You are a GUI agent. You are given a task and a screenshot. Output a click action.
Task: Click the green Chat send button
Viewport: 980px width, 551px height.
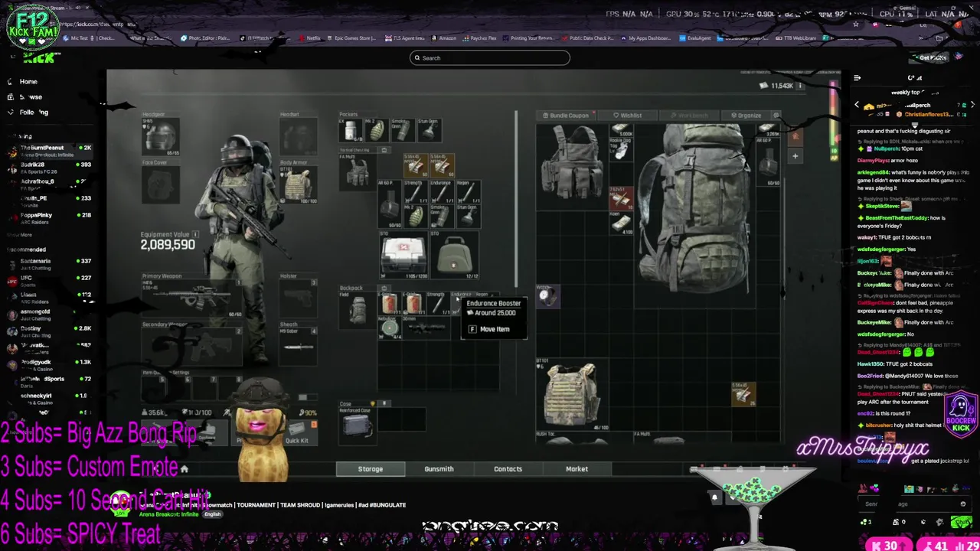point(961,523)
